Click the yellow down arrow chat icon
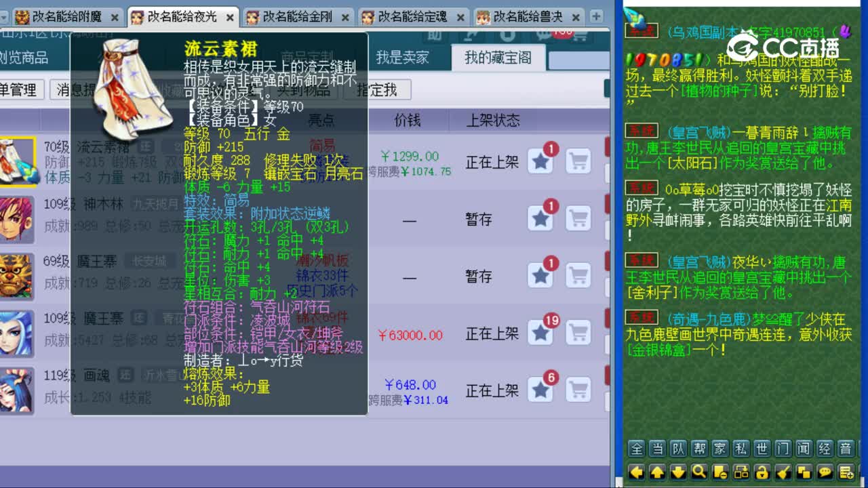Image resolution: width=868 pixels, height=488 pixels. pyautogui.click(x=678, y=472)
